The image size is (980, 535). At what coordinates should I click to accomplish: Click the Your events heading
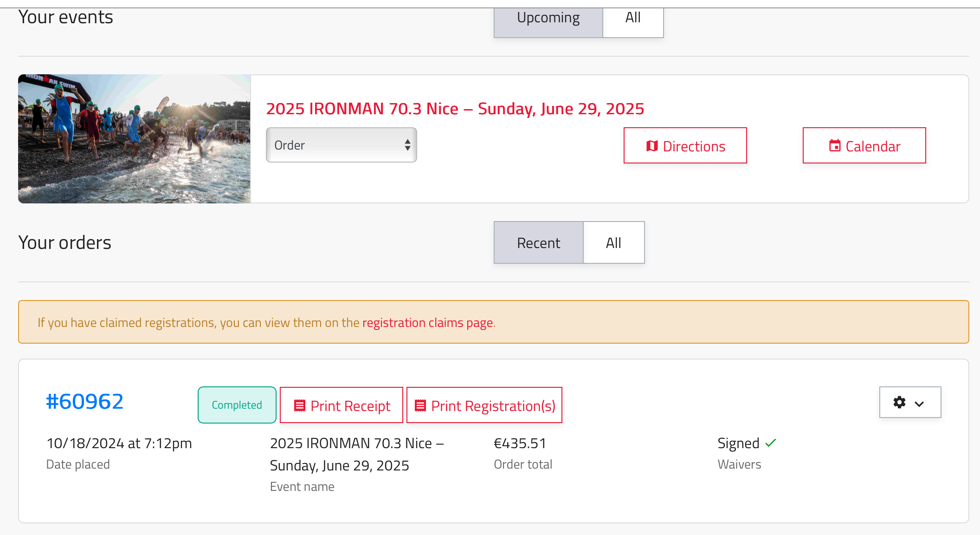pyautogui.click(x=66, y=18)
